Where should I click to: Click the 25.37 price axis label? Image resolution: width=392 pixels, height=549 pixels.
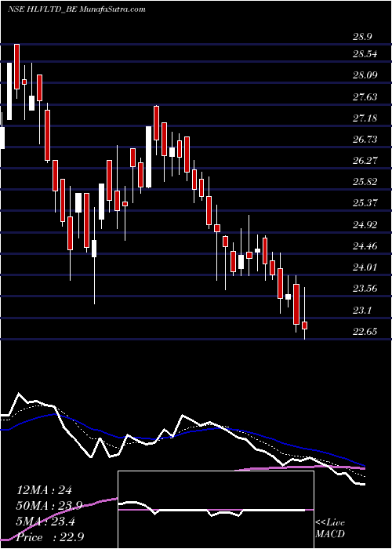tap(365, 203)
